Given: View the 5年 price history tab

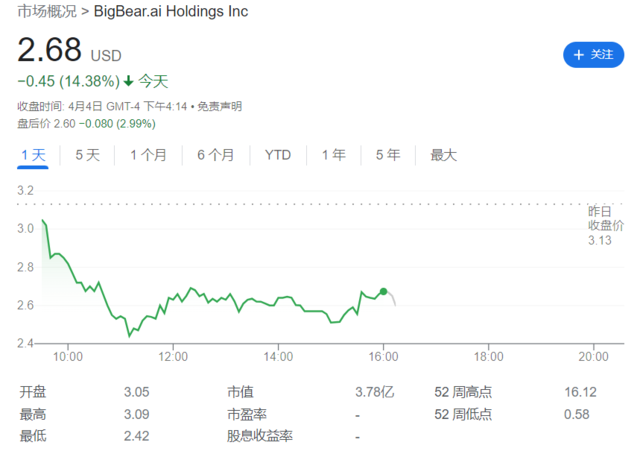Looking at the screenshot, I should tap(387, 155).
